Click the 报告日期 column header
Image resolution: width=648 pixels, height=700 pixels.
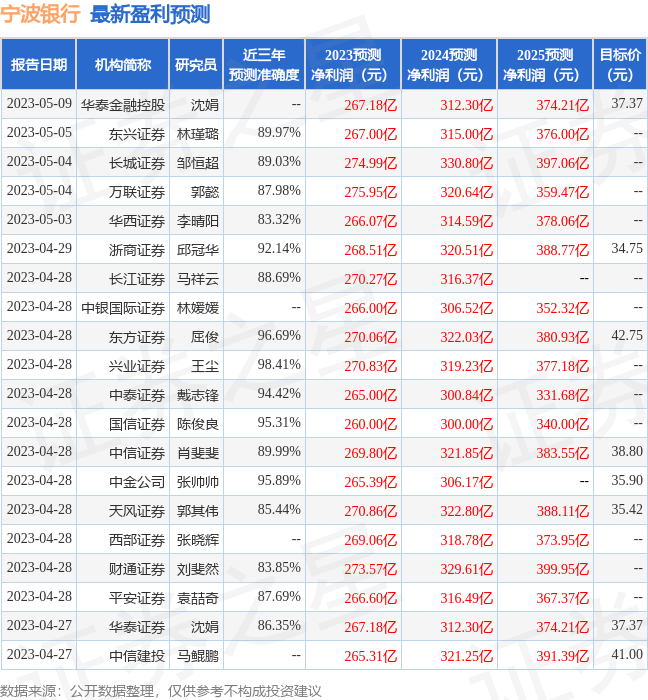(39, 65)
